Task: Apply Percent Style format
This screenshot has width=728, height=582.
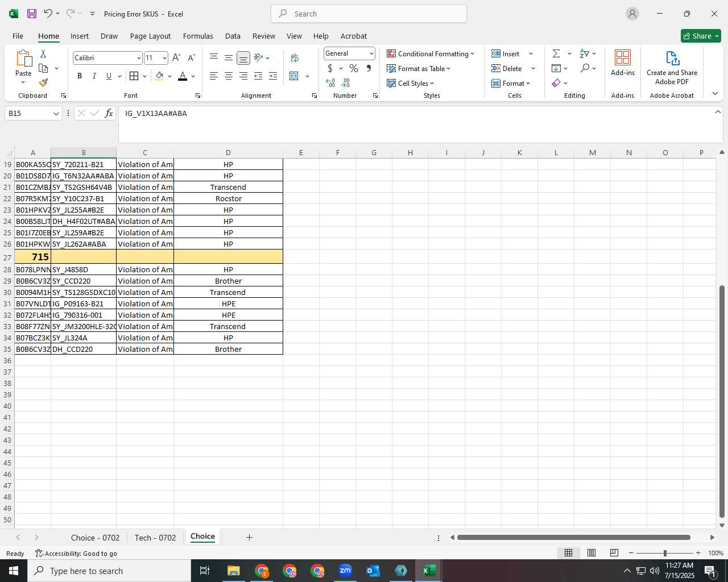Action: pyautogui.click(x=354, y=68)
